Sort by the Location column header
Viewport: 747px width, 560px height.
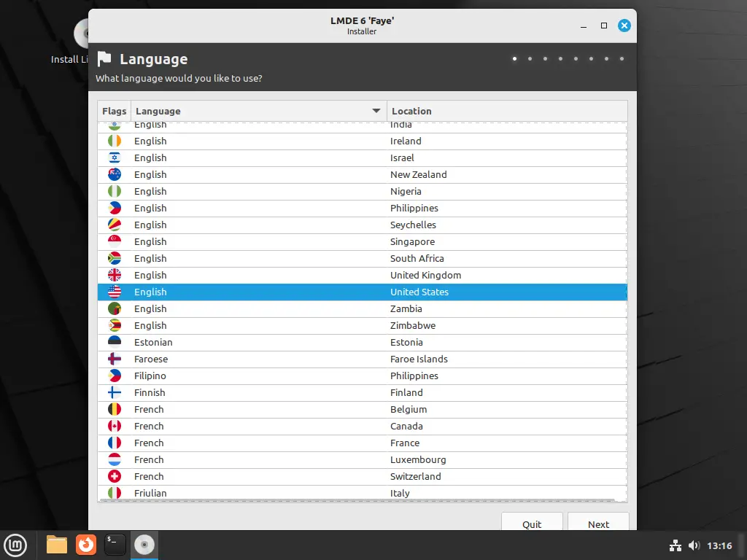click(507, 111)
